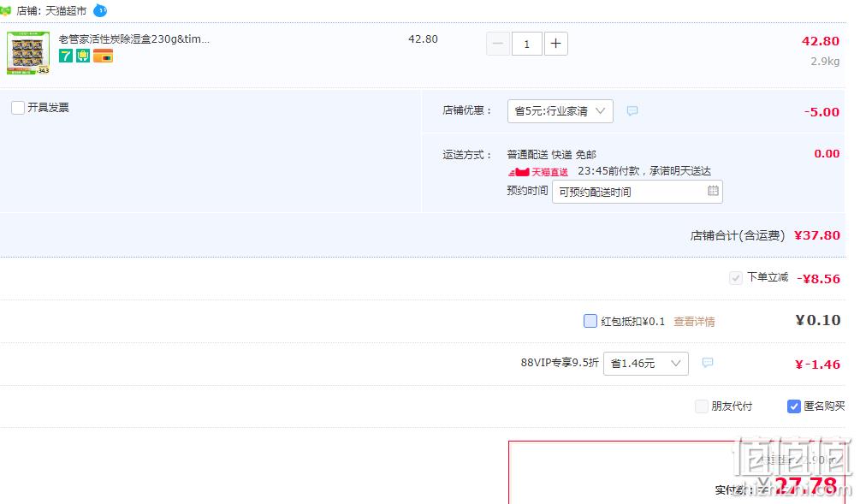Screen dimensions: 860x504
Task: Click the ¥0.10 red packet amount
Action: click(x=818, y=320)
